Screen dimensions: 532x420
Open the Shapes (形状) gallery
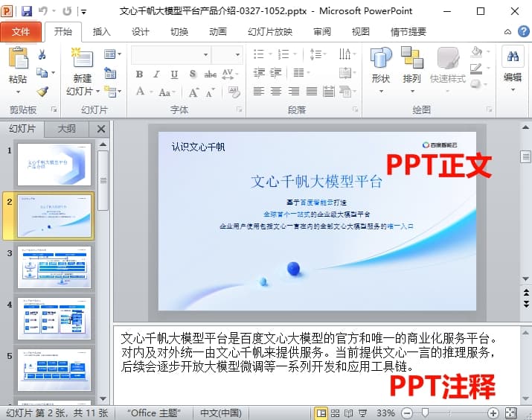click(x=381, y=69)
